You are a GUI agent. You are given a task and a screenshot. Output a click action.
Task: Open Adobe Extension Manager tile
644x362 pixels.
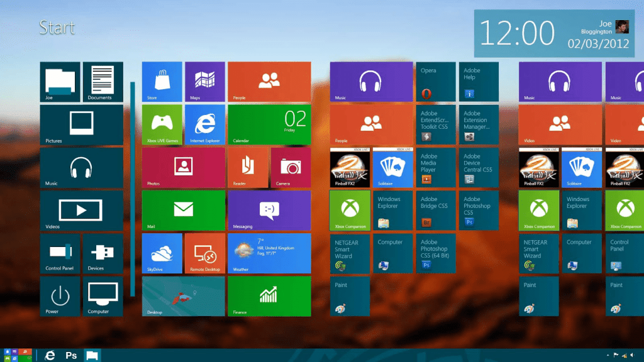(x=479, y=124)
